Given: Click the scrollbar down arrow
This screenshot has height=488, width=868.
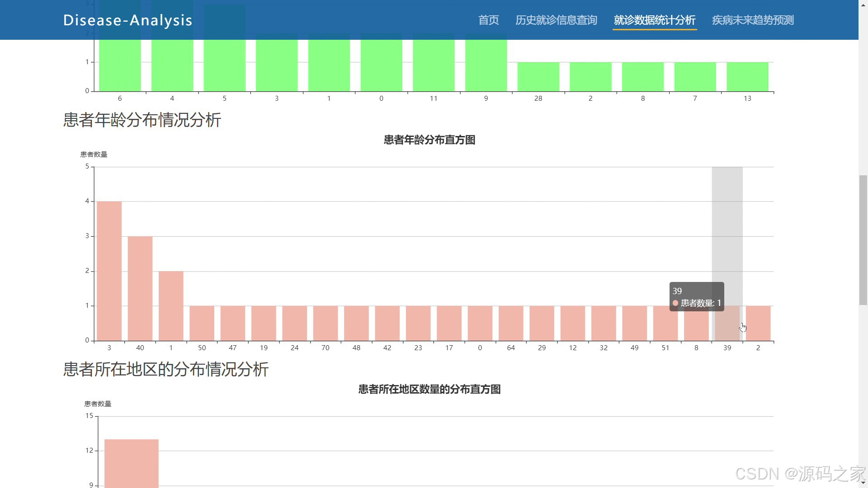Looking at the screenshot, I should tap(863, 483).
